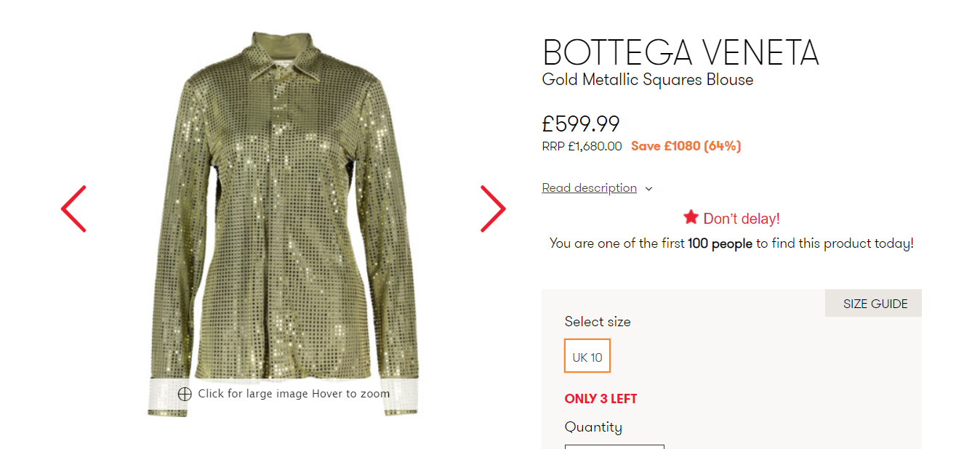Image resolution: width=980 pixels, height=449 pixels.
Task: Open the SIZE GUIDE
Action: tap(875, 304)
